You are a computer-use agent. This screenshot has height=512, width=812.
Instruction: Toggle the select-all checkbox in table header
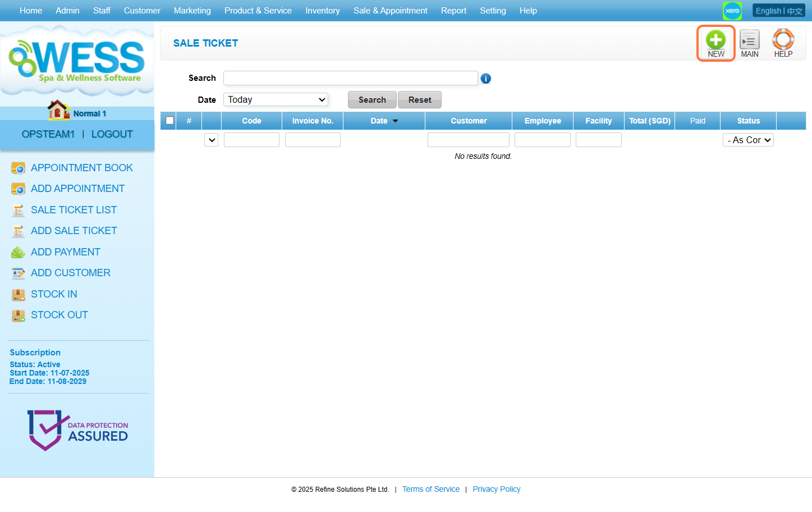click(169, 121)
